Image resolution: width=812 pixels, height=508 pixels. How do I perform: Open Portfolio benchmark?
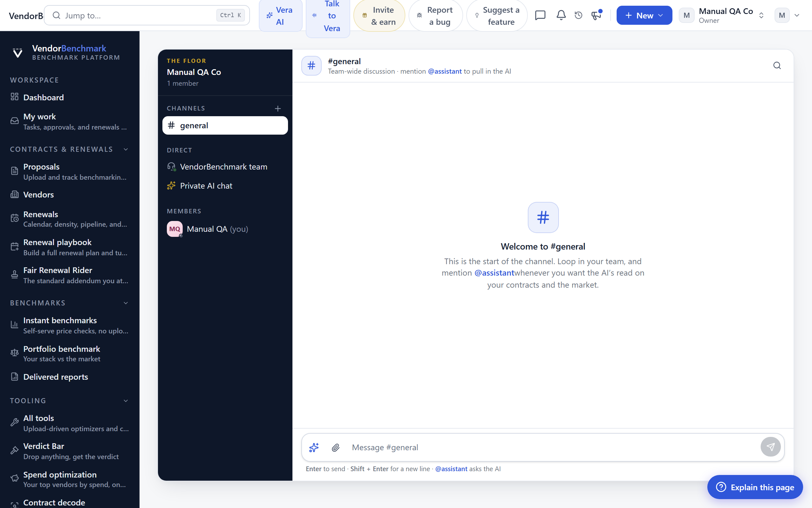pyautogui.click(x=69, y=353)
